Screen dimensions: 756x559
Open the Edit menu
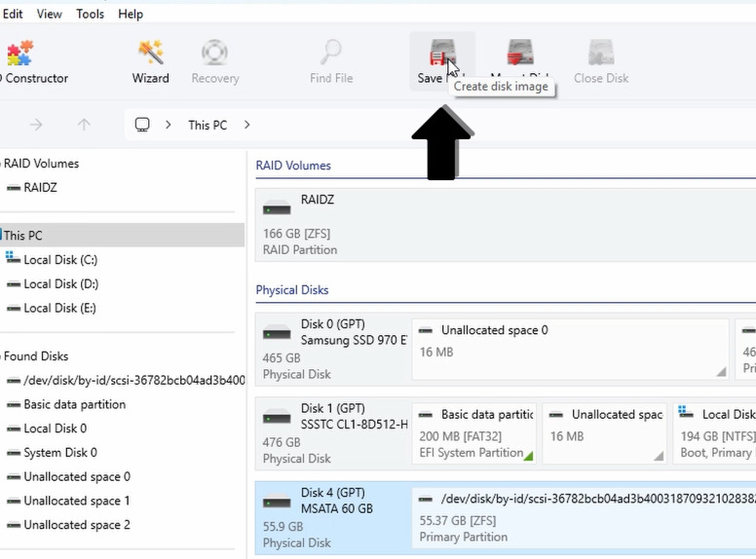pos(12,14)
